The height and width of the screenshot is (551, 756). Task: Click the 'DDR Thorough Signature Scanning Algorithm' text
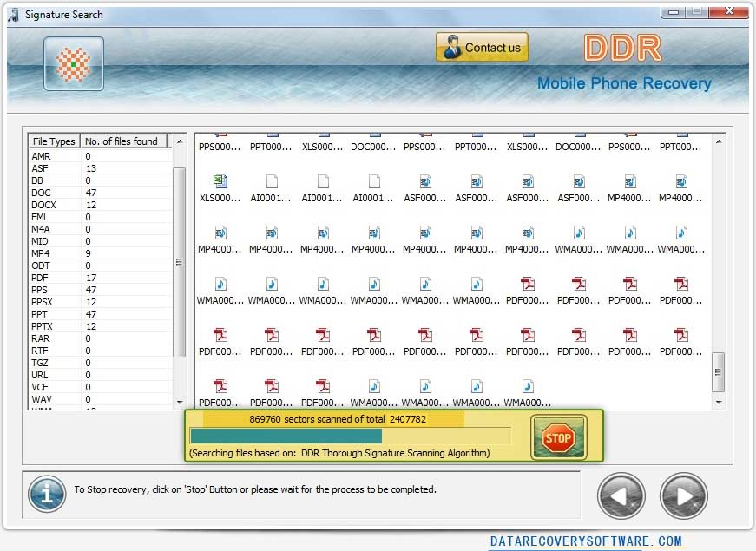[394, 453]
